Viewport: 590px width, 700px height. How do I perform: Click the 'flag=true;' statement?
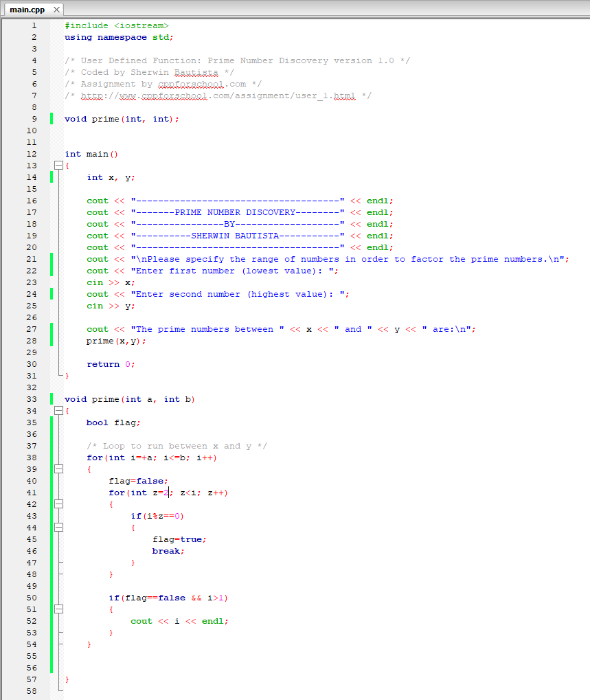pos(179,539)
